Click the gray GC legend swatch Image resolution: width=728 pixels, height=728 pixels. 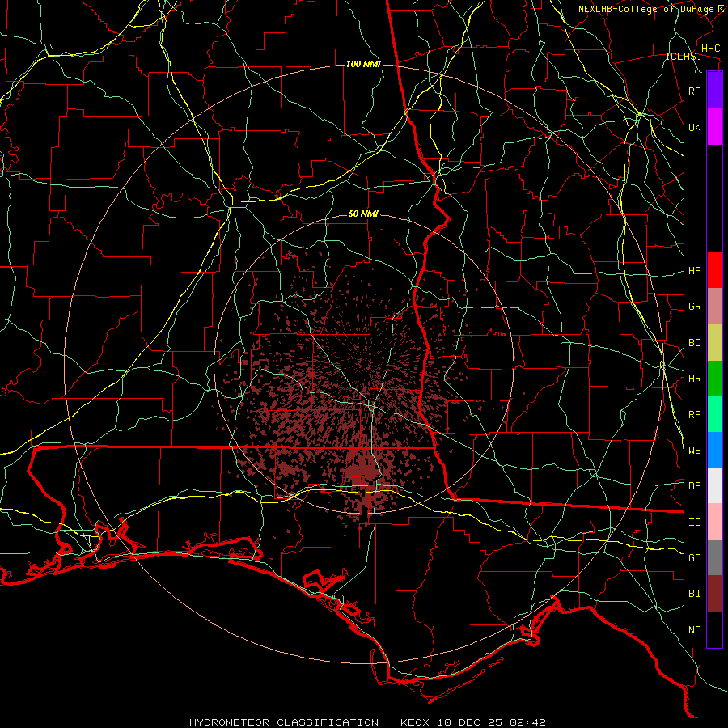tap(714, 557)
